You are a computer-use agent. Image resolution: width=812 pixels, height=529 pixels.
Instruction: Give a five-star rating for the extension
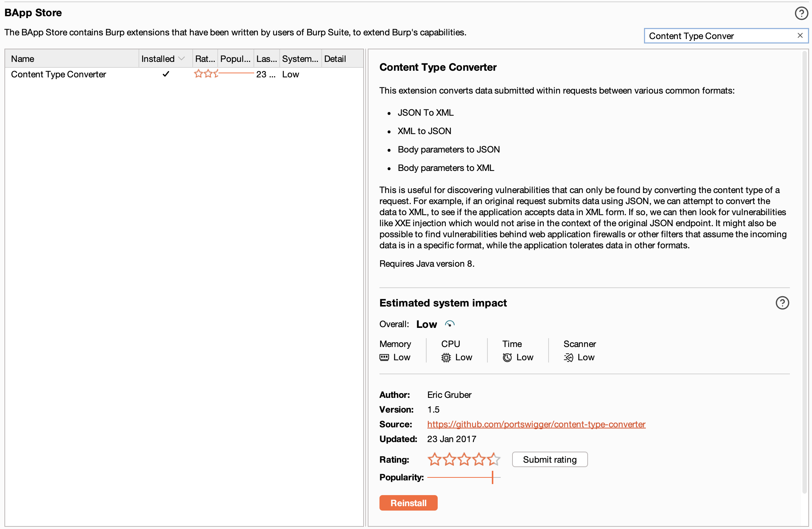494,459
